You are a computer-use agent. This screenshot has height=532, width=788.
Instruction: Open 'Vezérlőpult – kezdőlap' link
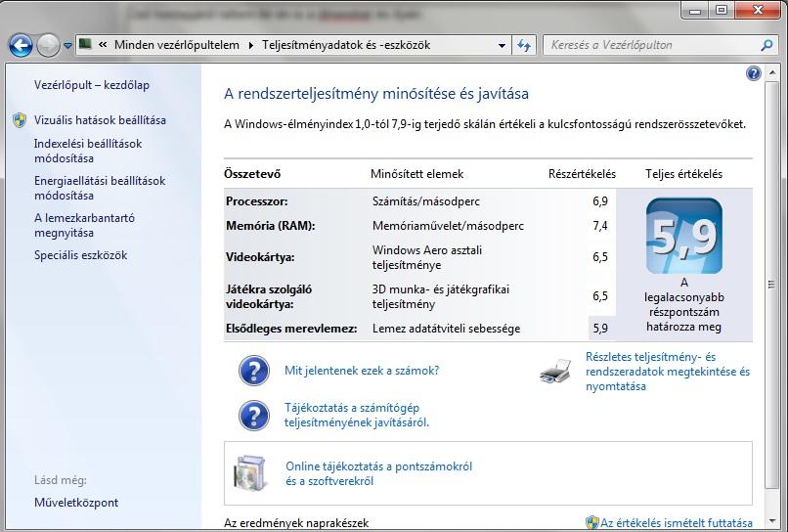[92, 85]
